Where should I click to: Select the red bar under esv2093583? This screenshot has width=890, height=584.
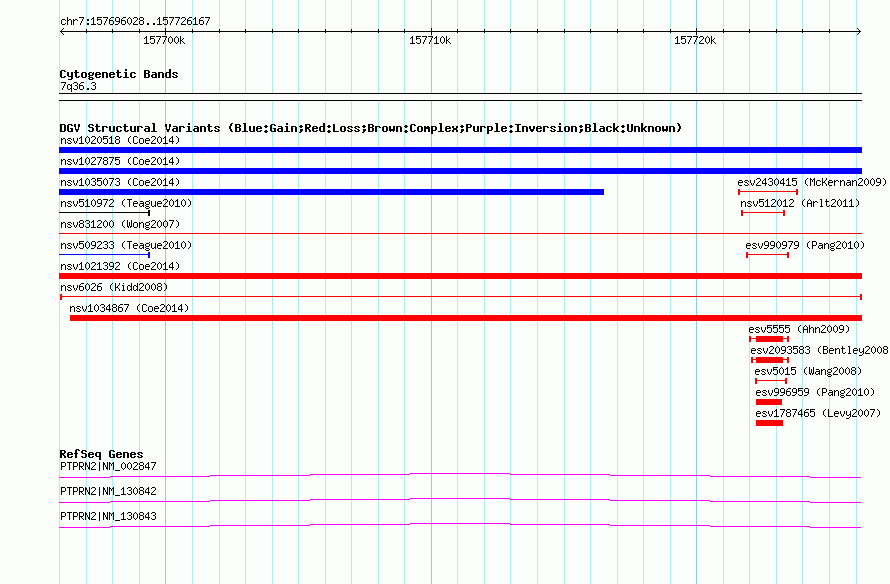pyautogui.click(x=770, y=360)
